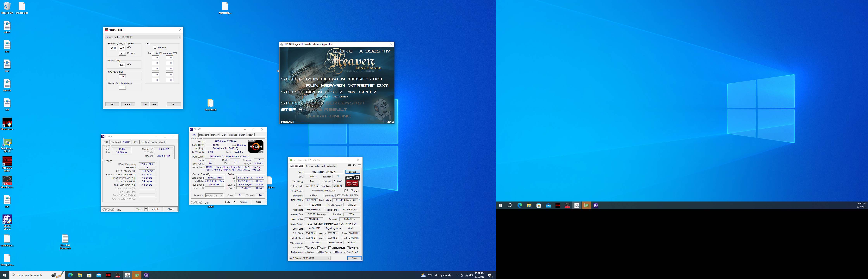This screenshot has width=868, height=279.
Task: Switch to the Sensors tab in GPU-Z
Action: [x=309, y=166]
